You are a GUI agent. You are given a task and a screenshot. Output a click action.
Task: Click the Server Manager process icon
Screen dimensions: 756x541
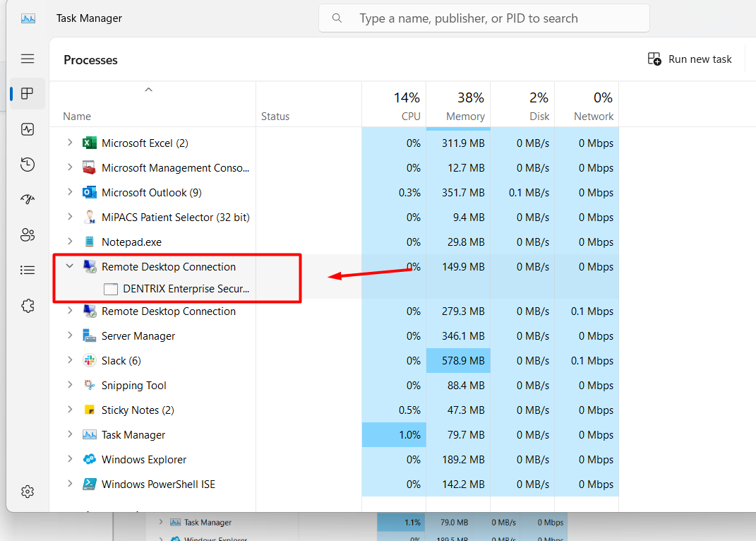[x=89, y=336]
